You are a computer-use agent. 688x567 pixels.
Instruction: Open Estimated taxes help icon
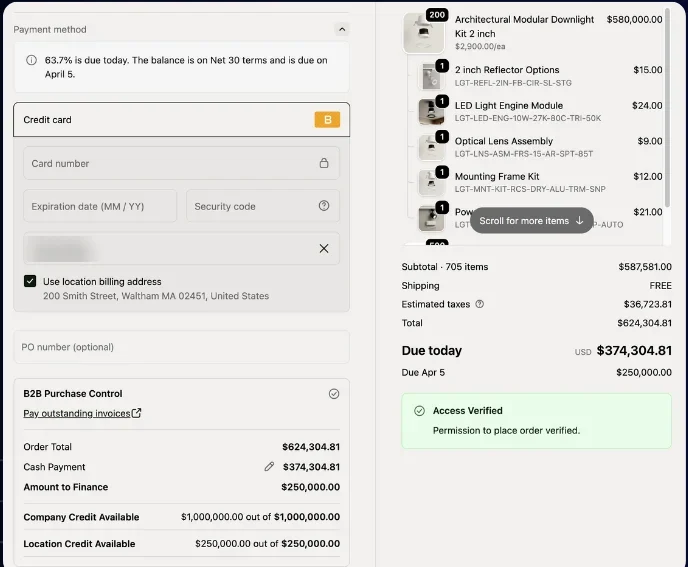480,304
